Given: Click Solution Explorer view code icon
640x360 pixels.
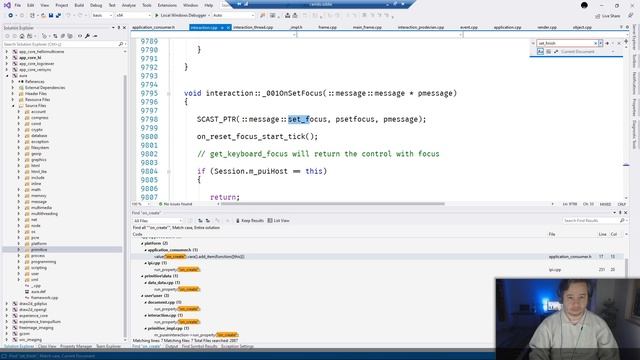Looking at the screenshot, I should [x=80, y=36].
